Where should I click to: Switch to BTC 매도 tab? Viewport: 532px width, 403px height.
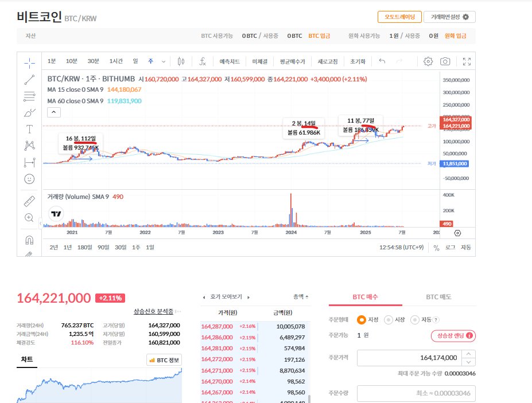click(438, 297)
